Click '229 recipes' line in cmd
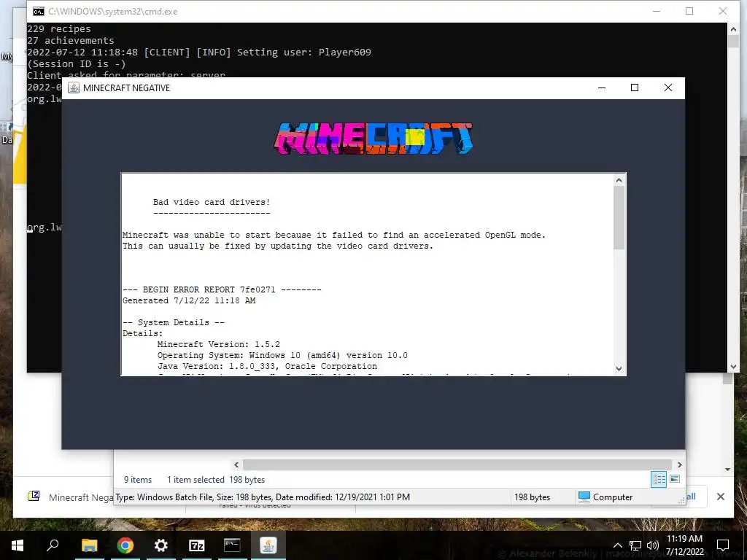 pos(59,28)
